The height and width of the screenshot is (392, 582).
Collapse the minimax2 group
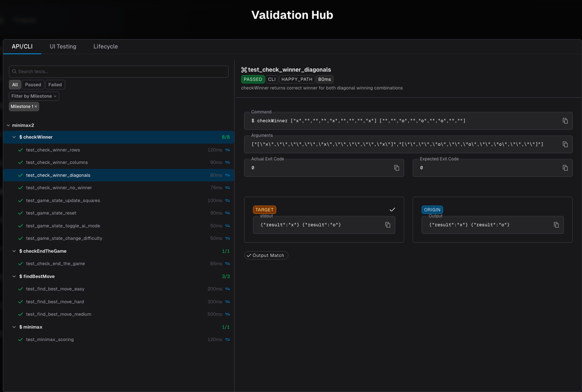click(x=9, y=125)
